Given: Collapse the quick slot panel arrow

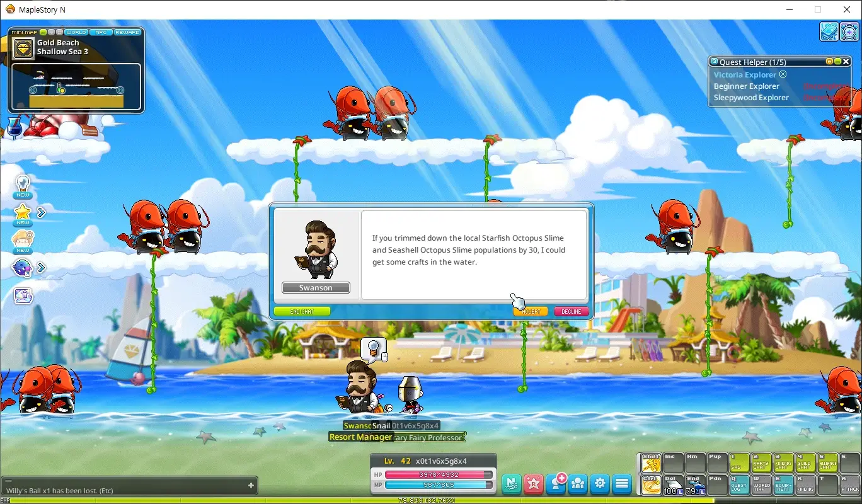Looking at the screenshot, I should pyautogui.click(x=638, y=474).
